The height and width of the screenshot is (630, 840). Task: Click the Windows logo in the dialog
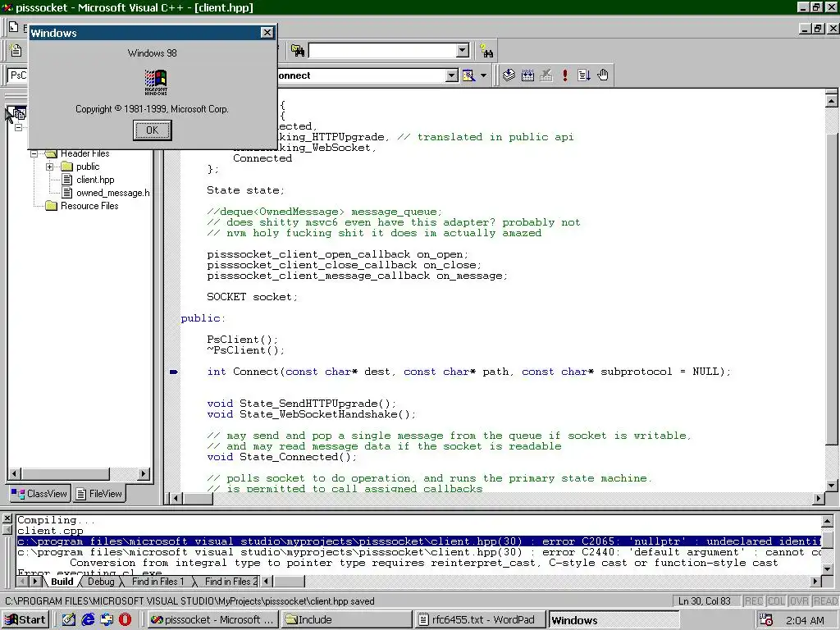coord(156,83)
